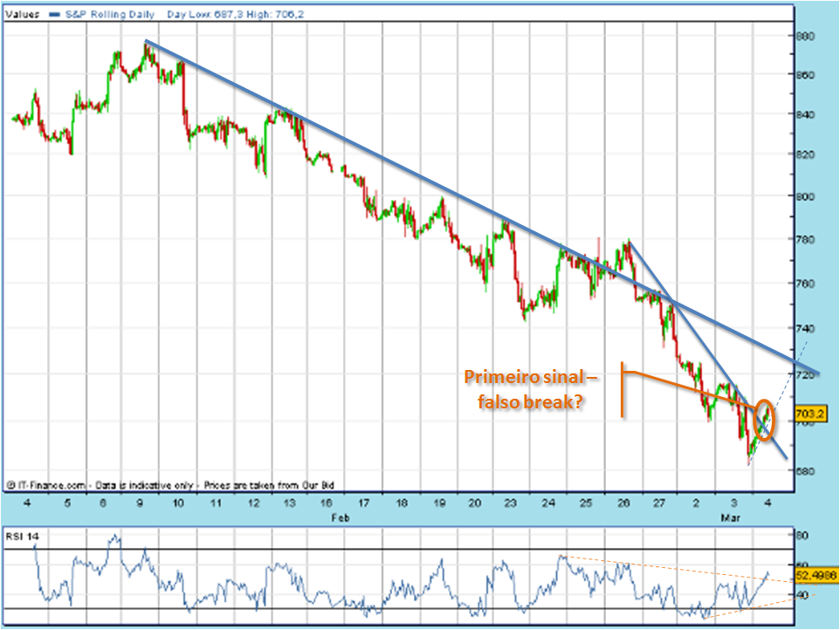Click date label 23 on time axis
This screenshot has width=840, height=630.
pyautogui.click(x=511, y=503)
